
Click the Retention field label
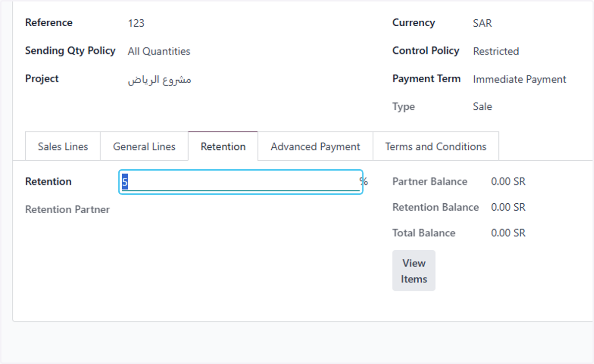click(x=49, y=182)
